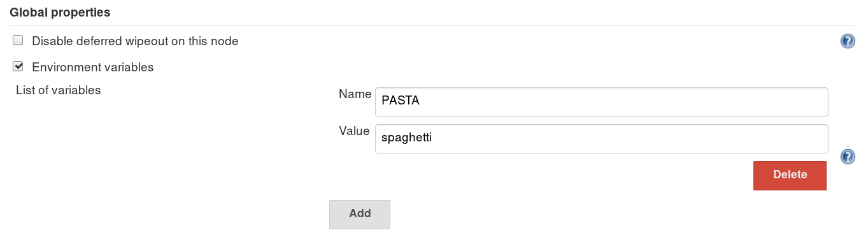Place cursor on the word spaghetti
868x235 pixels.
point(406,138)
